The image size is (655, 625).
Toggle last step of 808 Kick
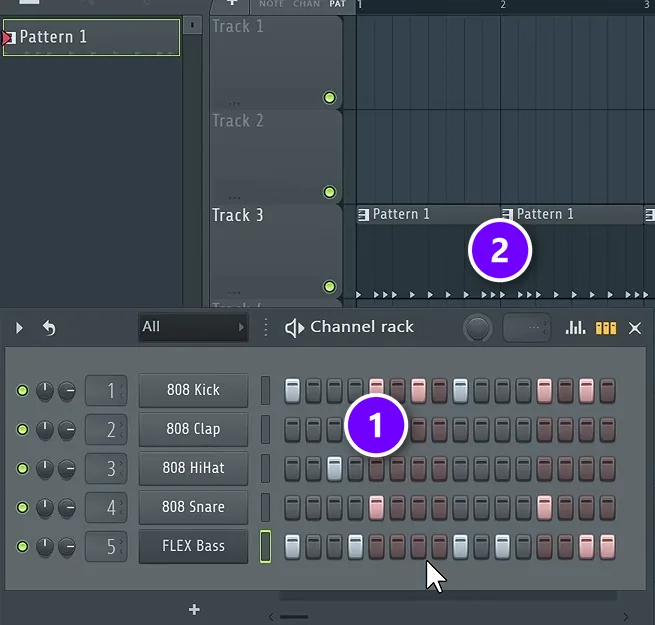[607, 391]
